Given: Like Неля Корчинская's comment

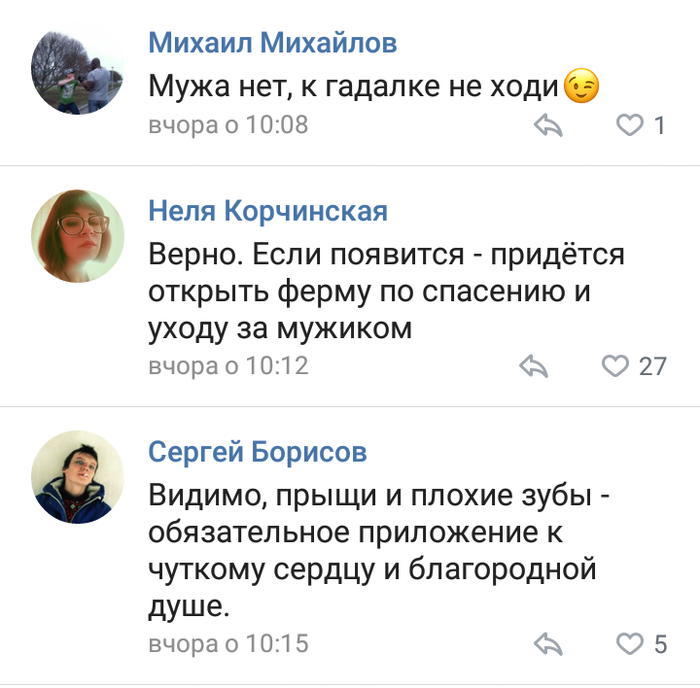Looking at the screenshot, I should (x=614, y=367).
